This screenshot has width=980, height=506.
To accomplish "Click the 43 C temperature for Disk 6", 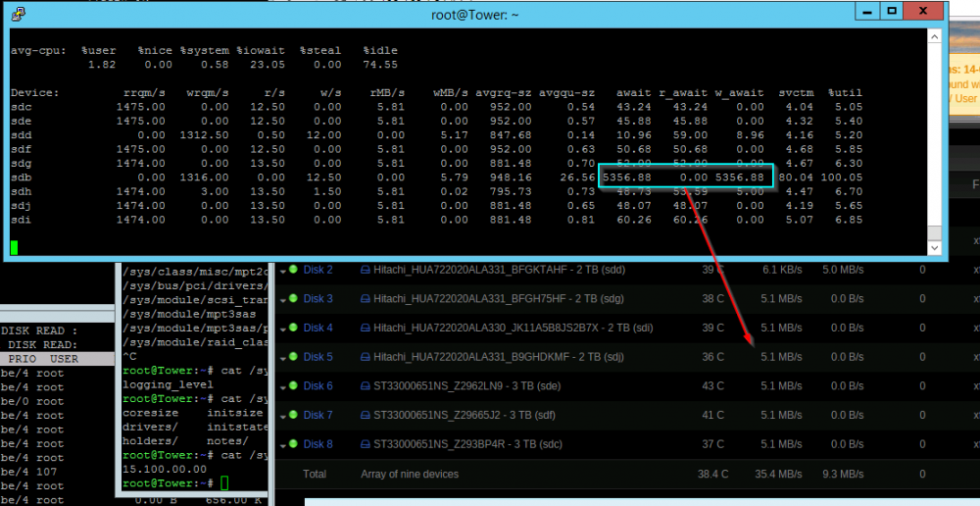I will point(713,386).
